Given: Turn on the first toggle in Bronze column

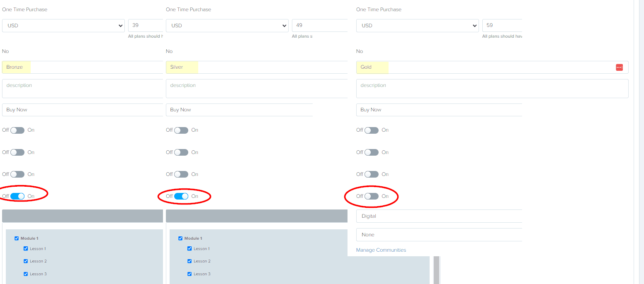Looking at the screenshot, I should (x=17, y=130).
